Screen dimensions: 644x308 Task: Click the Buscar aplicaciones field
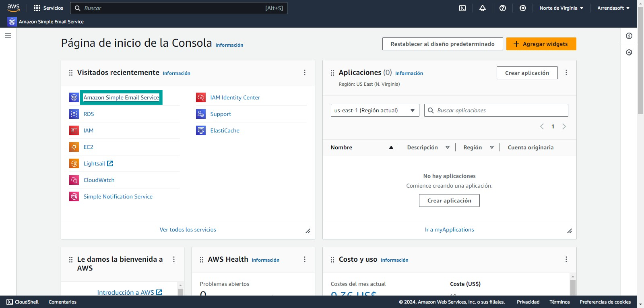(x=496, y=110)
